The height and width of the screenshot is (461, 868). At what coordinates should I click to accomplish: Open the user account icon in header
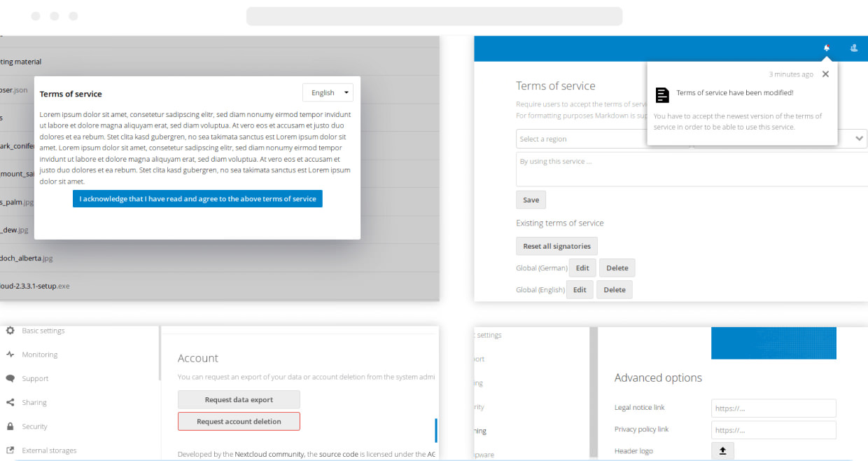[854, 48]
